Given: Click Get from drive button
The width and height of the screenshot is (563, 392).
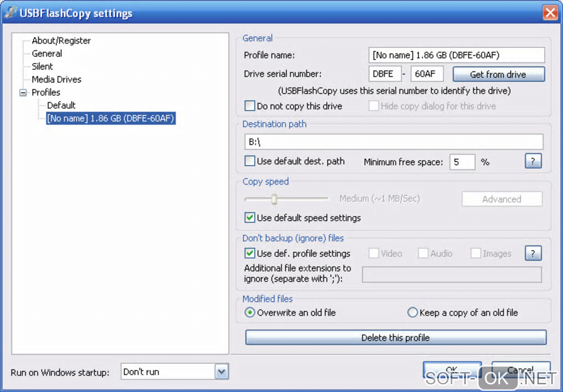Looking at the screenshot, I should (x=498, y=75).
